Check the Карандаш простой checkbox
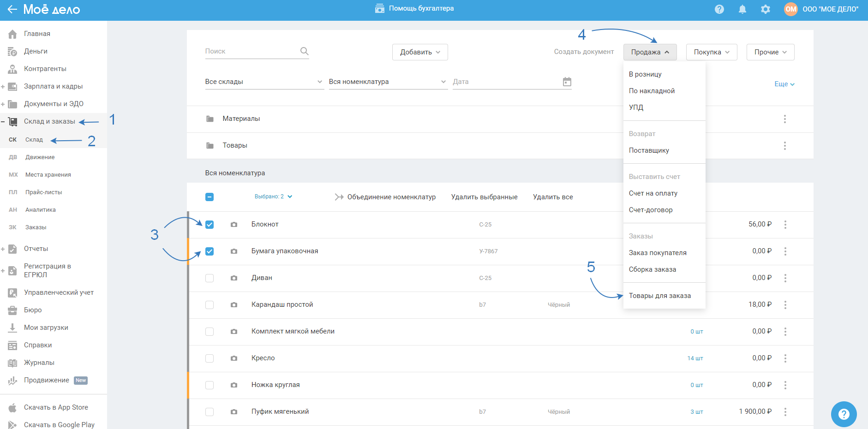Image resolution: width=868 pixels, height=429 pixels. click(x=210, y=305)
